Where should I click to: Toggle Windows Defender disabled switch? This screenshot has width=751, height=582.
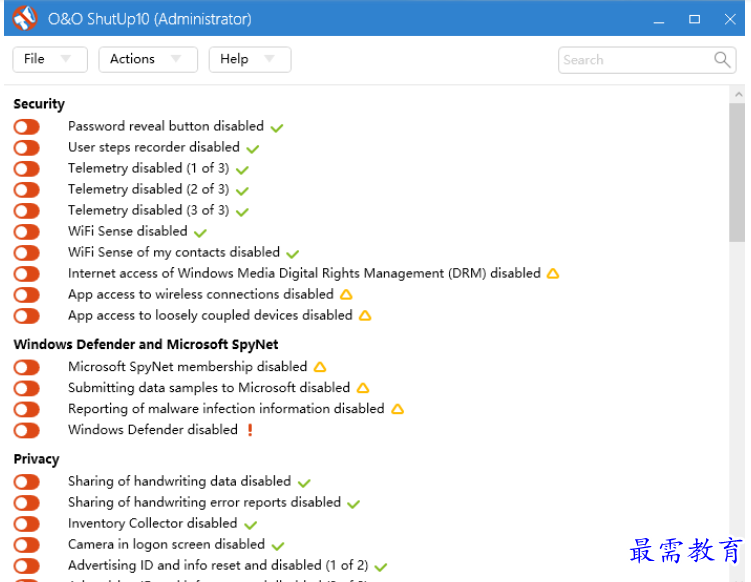(26, 431)
